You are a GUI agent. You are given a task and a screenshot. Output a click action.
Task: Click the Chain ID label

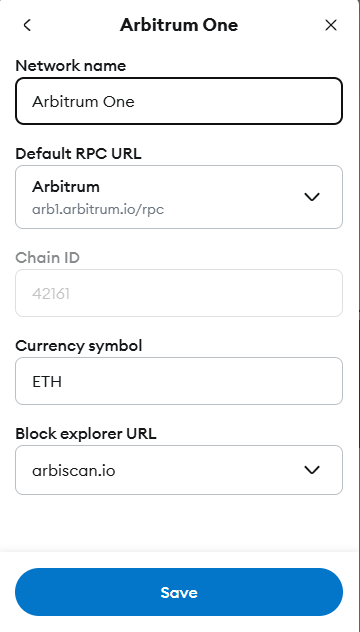pos(47,258)
